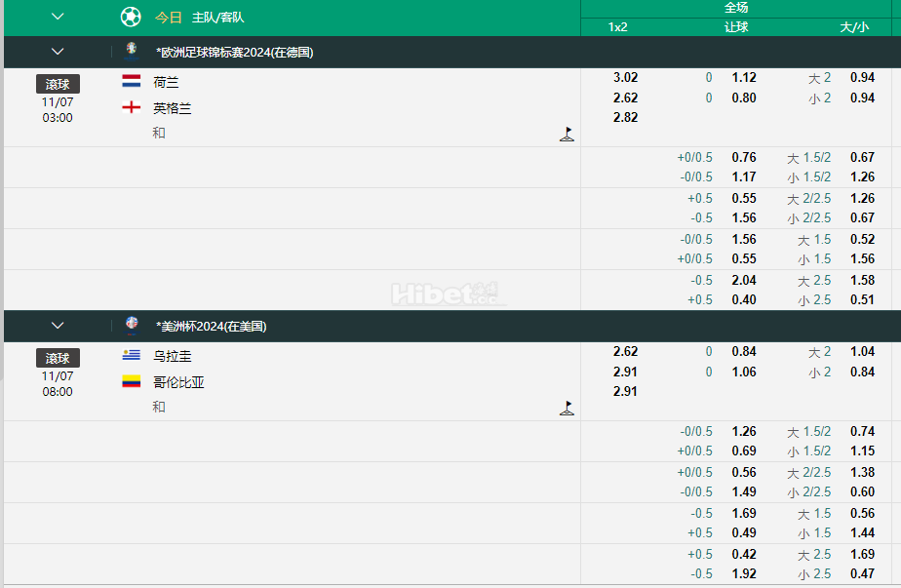
Task: Click the Euro 2024 league logo
Action: [x=132, y=51]
